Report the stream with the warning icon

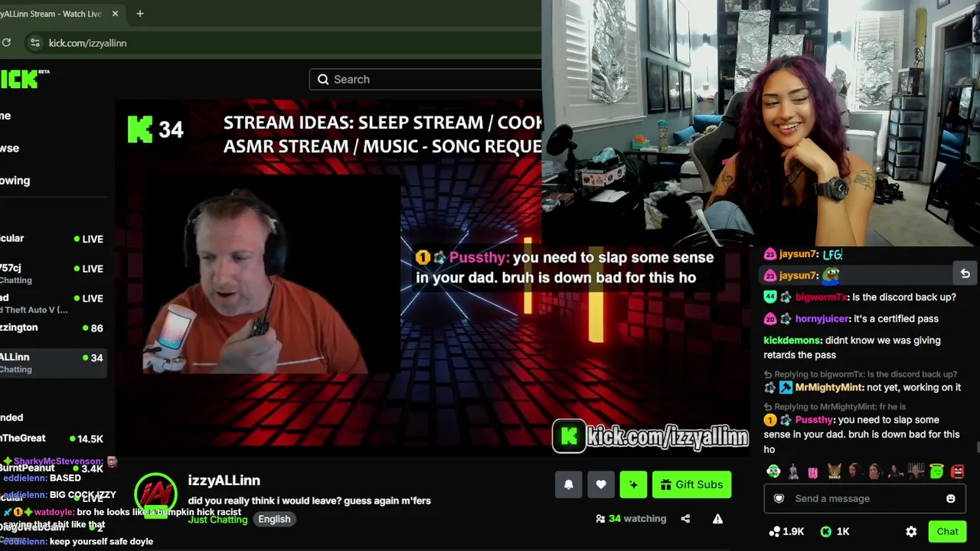coord(717,519)
